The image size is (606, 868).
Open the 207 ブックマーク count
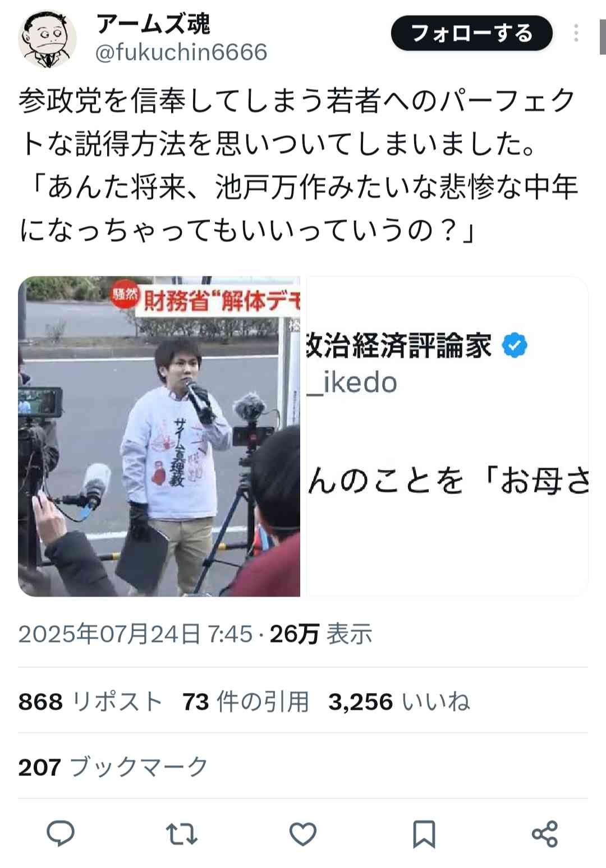pos(113,767)
